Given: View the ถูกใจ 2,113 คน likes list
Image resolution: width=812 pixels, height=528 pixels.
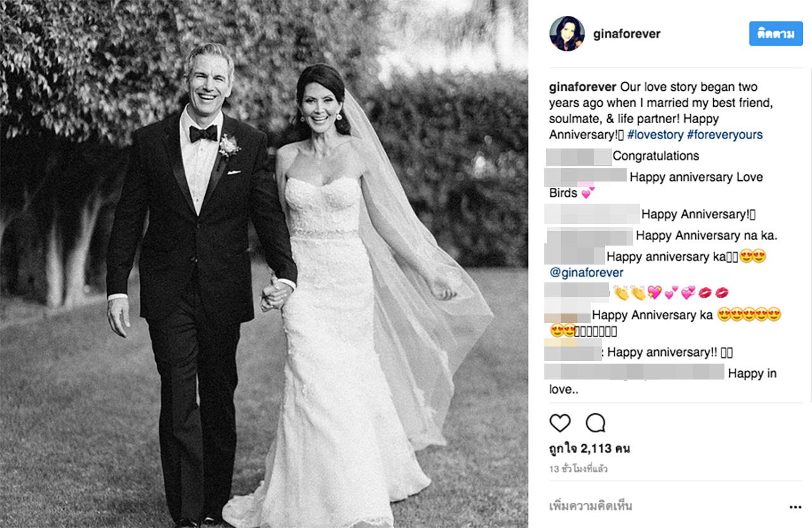Looking at the screenshot, I should (589, 449).
